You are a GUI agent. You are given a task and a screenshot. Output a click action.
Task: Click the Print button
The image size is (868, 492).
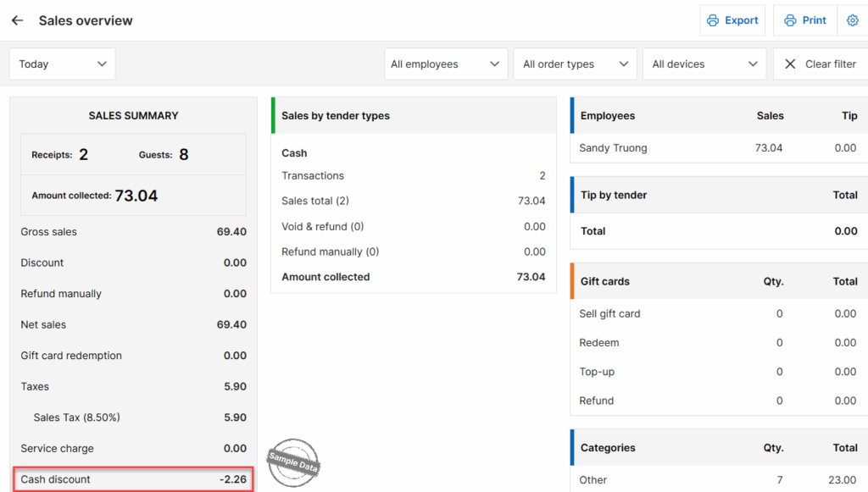(x=804, y=20)
